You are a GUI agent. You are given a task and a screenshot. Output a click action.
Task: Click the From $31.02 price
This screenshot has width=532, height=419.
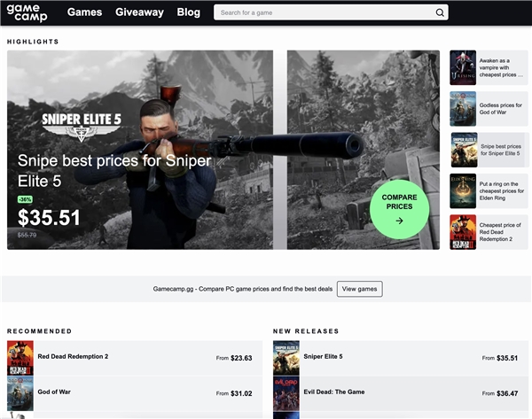pyautogui.click(x=234, y=393)
